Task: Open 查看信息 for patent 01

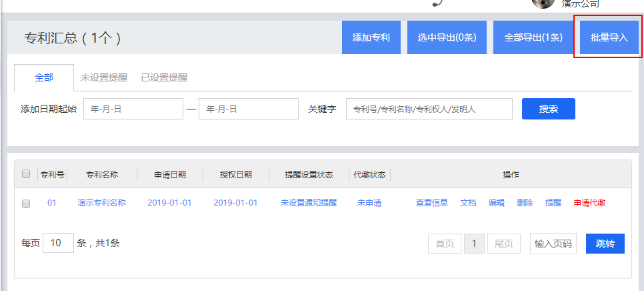Action: point(431,203)
